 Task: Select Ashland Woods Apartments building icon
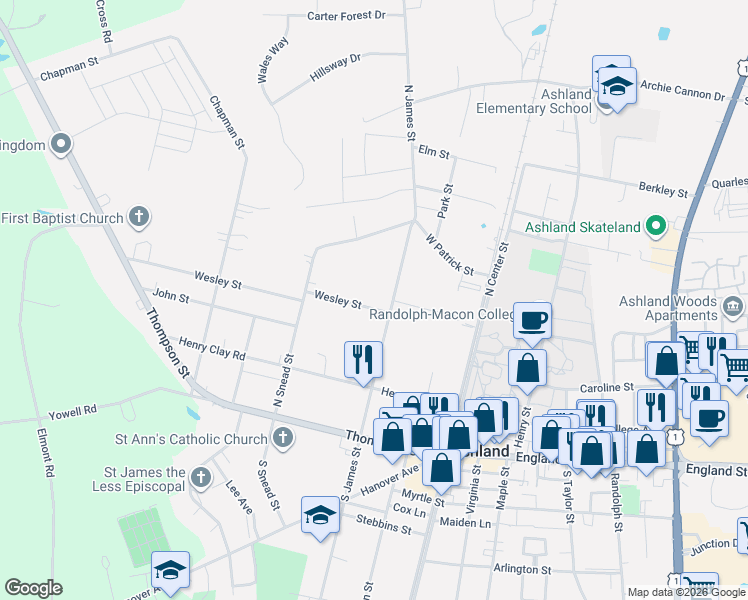pyautogui.click(x=734, y=307)
